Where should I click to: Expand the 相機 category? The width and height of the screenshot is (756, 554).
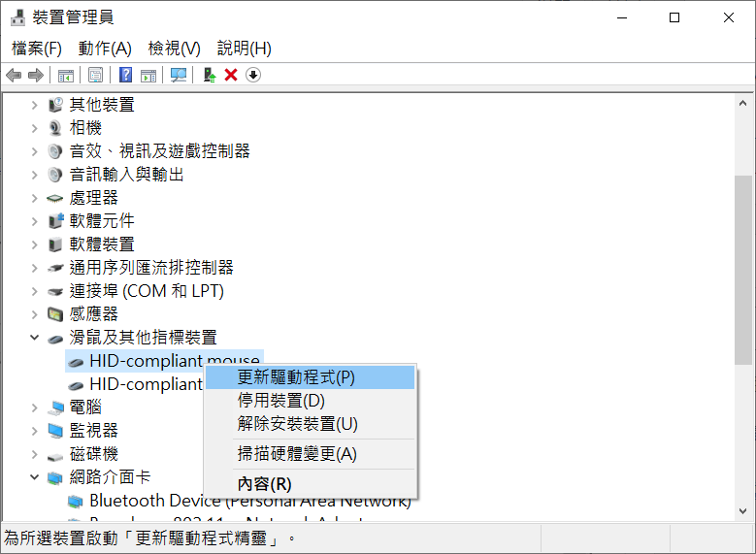(34, 128)
